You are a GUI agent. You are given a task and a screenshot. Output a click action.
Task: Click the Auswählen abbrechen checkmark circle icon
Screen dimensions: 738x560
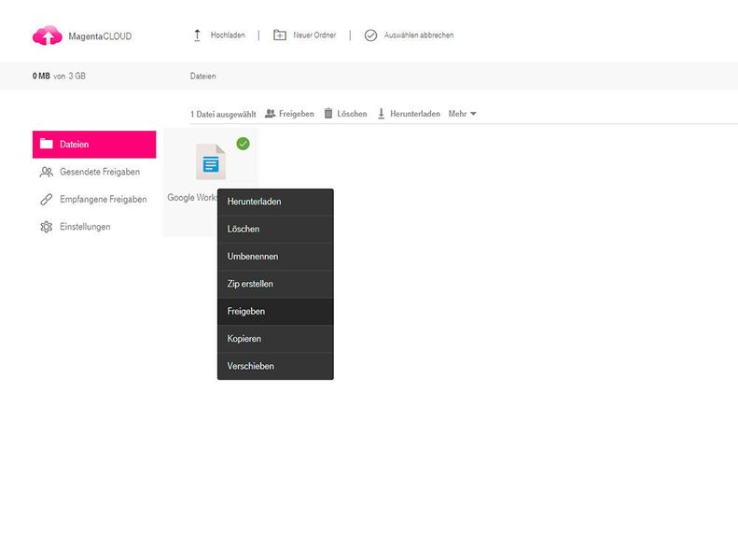point(371,35)
